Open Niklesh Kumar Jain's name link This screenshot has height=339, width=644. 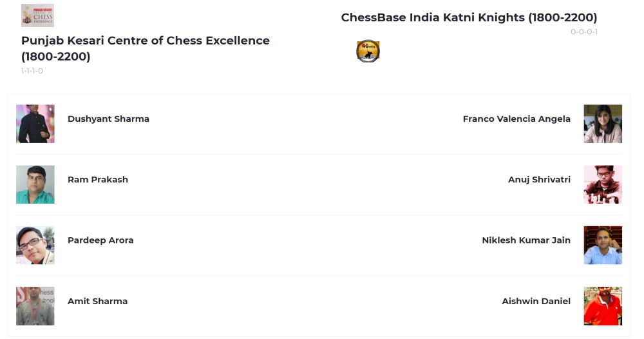coord(526,240)
